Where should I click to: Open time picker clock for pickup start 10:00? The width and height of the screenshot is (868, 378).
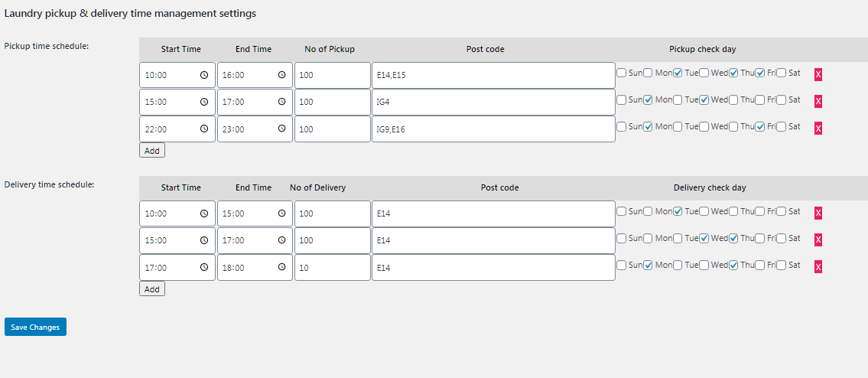[204, 75]
